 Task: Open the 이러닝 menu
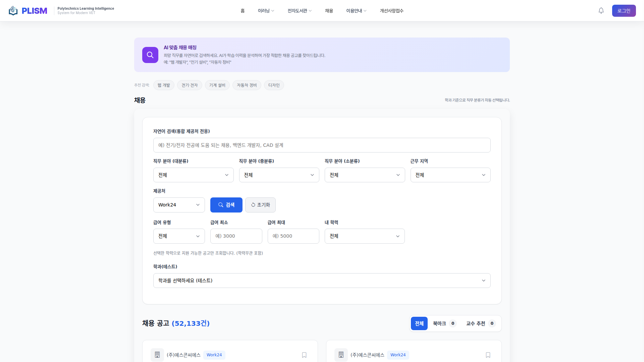coord(266,11)
